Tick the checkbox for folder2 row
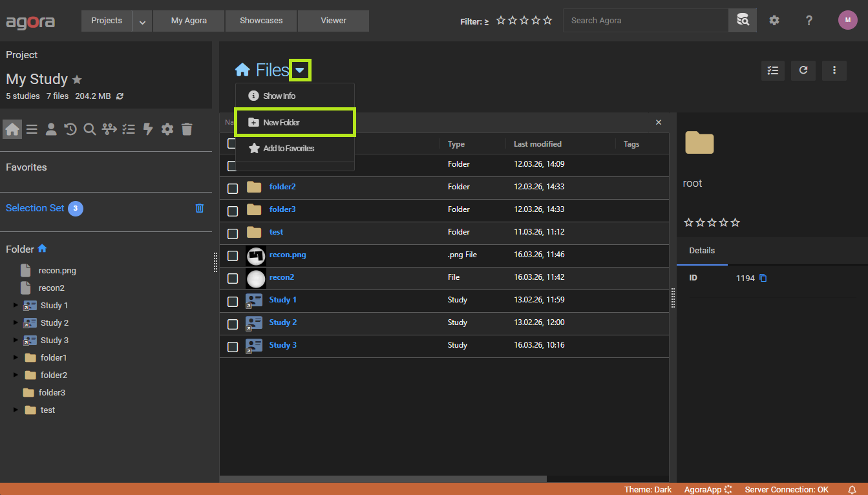868x495 pixels. point(233,189)
